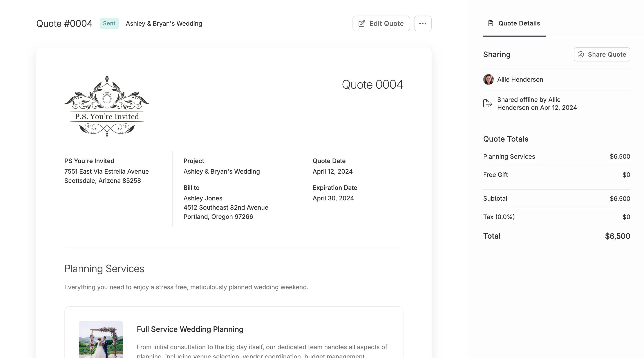Screen dimensions: 644x358
Task: Click 'Scottsdale, Arizona 85258' text
Action: tap(103, 181)
